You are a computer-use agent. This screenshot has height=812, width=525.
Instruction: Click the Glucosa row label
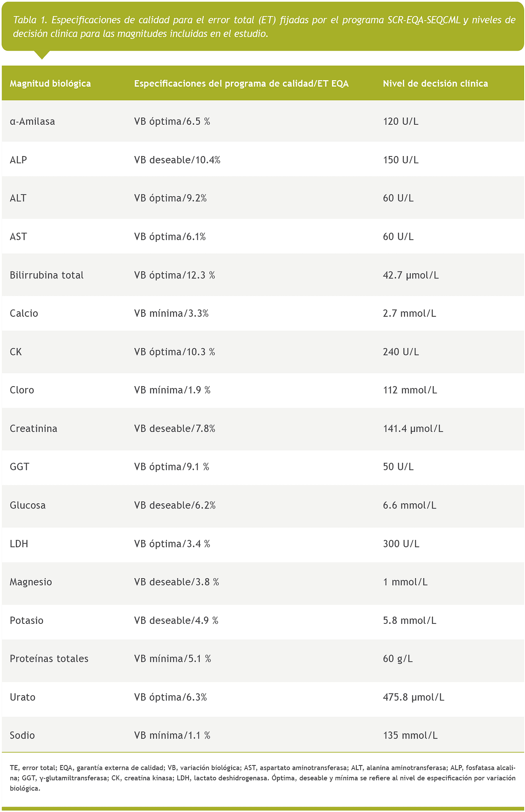[28, 505]
